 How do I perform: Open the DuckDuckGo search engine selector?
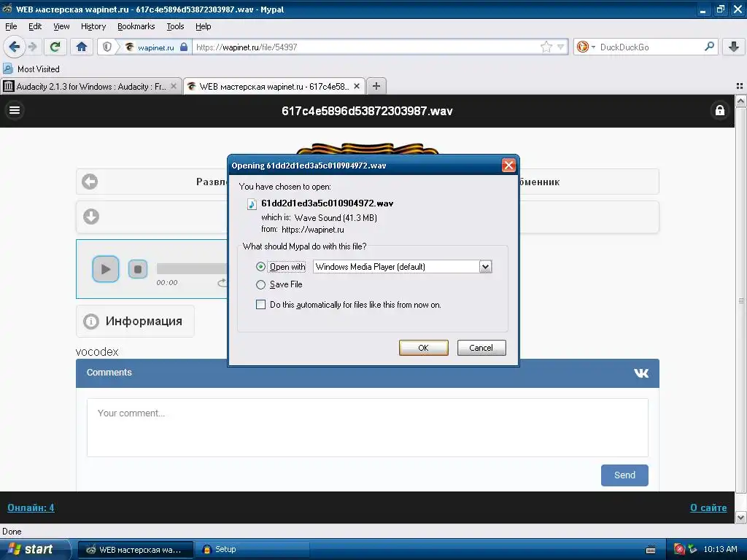586,47
